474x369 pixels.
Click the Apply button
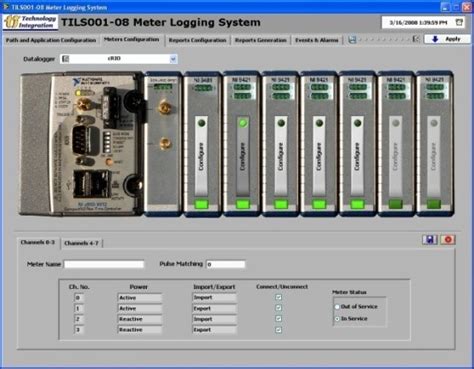coord(447,39)
